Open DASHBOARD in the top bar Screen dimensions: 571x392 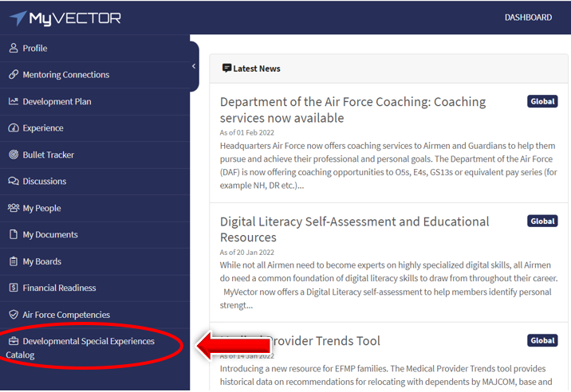click(528, 18)
